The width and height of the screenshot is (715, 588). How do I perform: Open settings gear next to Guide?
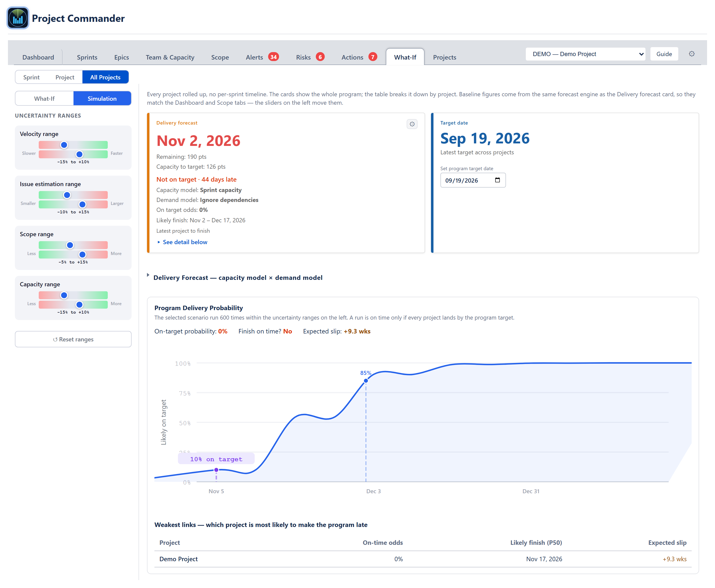[x=691, y=54]
